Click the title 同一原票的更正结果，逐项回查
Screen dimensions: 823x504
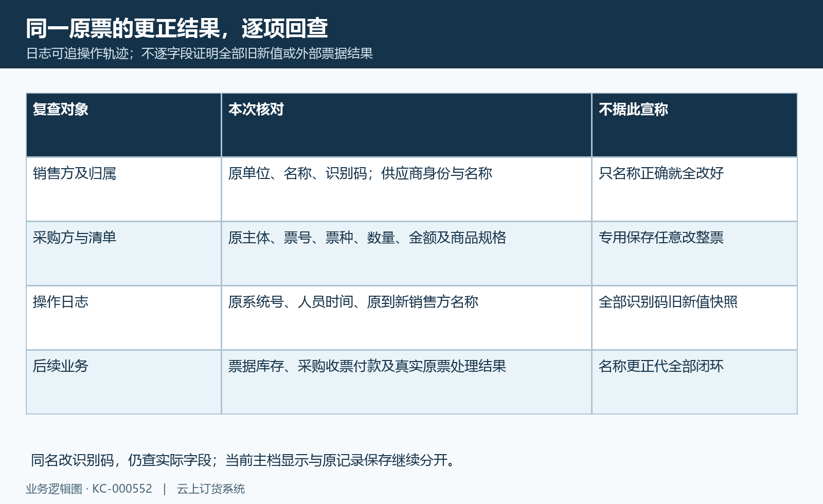(177, 28)
